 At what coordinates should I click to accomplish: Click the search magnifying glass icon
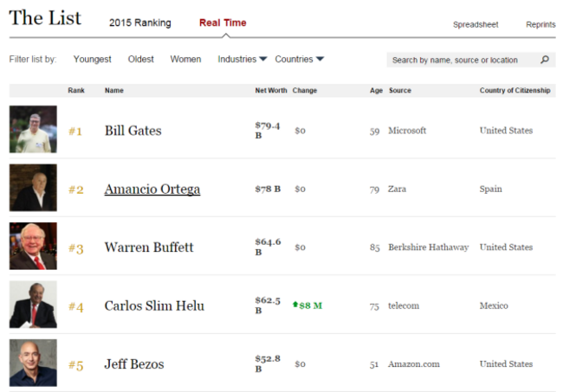pyautogui.click(x=544, y=60)
